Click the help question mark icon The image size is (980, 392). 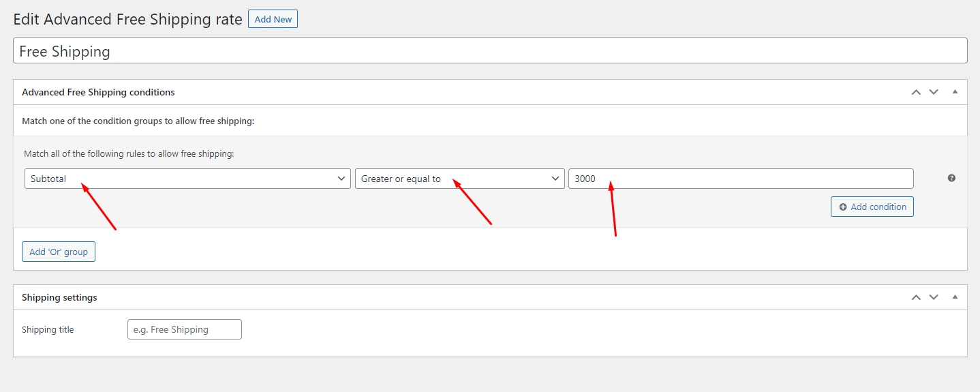951,178
